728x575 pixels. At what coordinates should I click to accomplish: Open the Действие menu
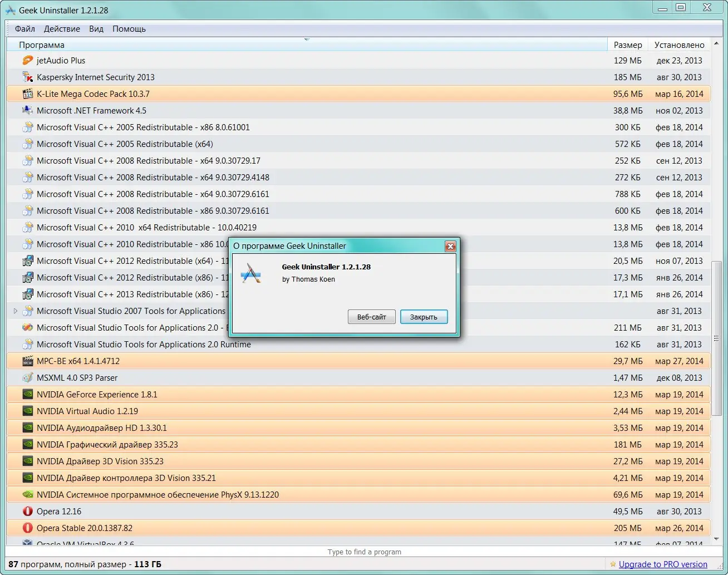62,28
